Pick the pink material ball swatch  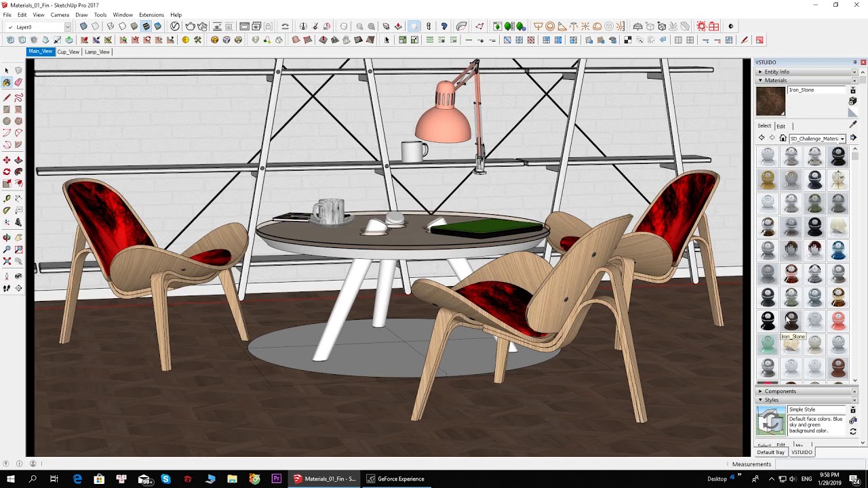pyautogui.click(x=839, y=320)
